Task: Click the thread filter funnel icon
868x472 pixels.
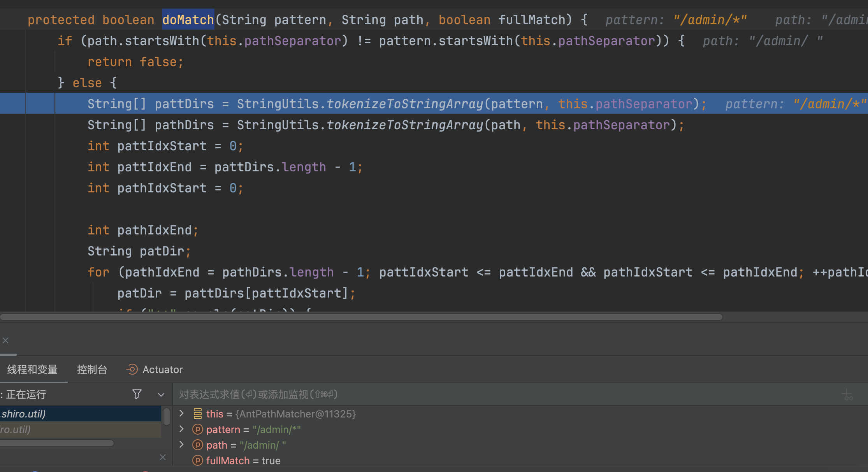Action: click(137, 394)
